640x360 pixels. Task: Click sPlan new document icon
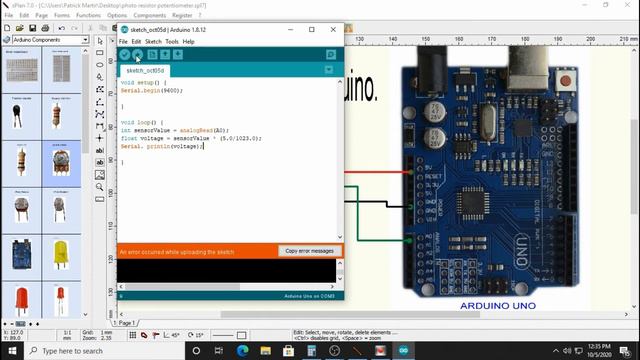(x=7, y=28)
